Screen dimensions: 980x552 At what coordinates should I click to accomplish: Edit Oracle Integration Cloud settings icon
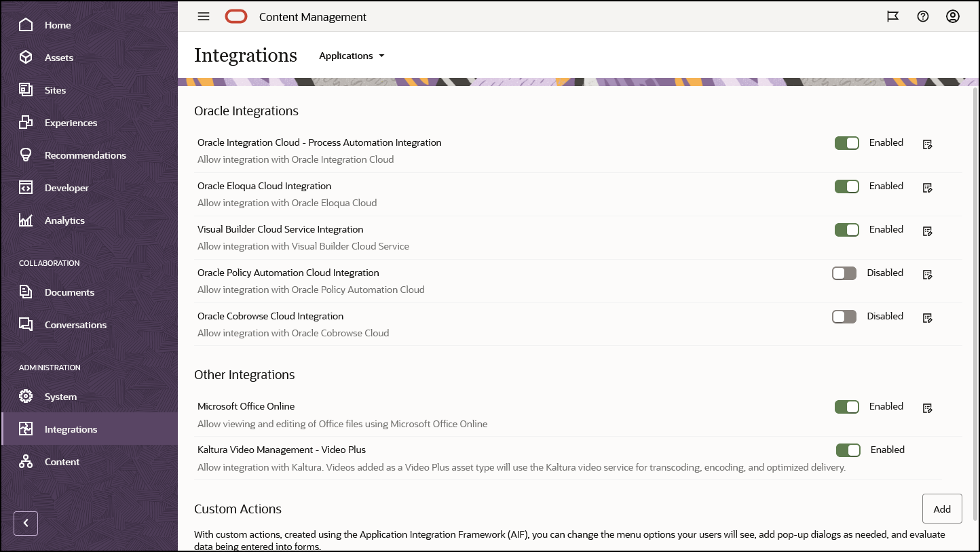click(928, 144)
